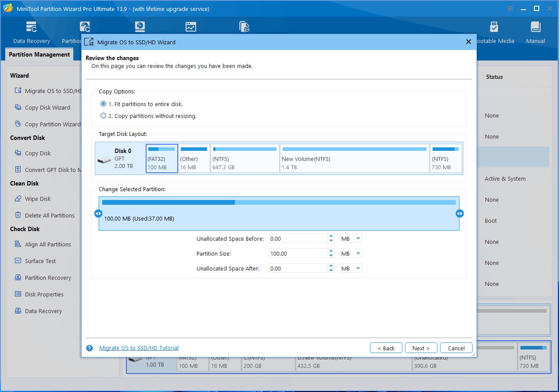Increase Unallocated Space Before value with up arrow
The width and height of the screenshot is (559, 392).
pos(331,236)
